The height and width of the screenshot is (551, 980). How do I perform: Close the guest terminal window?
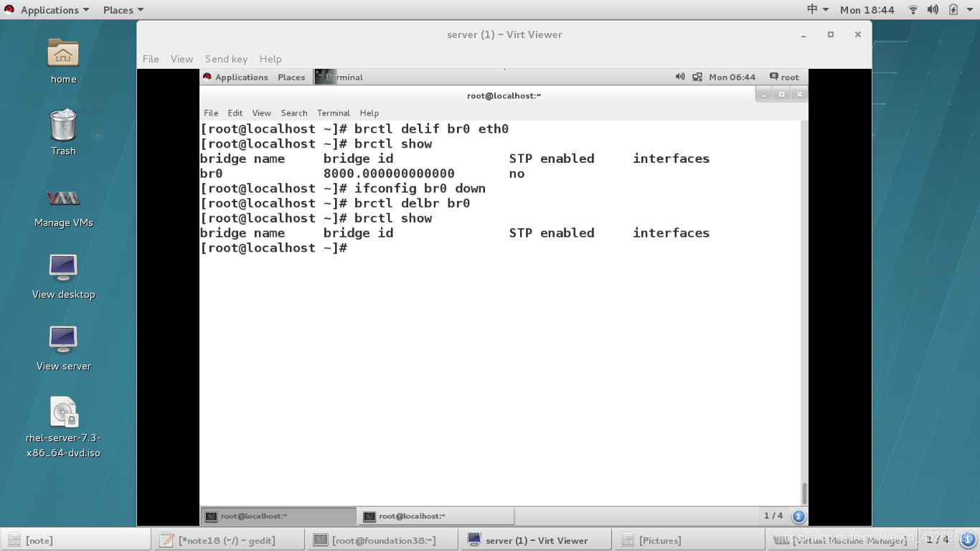click(799, 94)
